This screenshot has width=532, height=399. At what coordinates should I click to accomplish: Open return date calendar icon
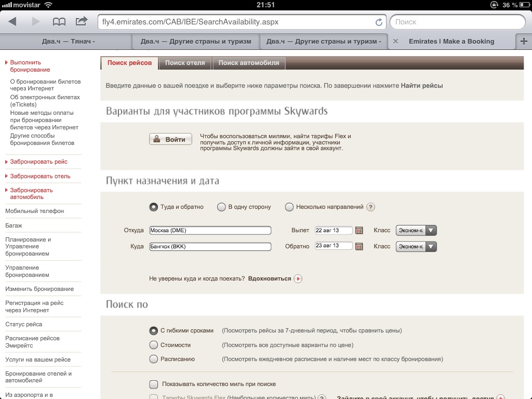point(359,246)
